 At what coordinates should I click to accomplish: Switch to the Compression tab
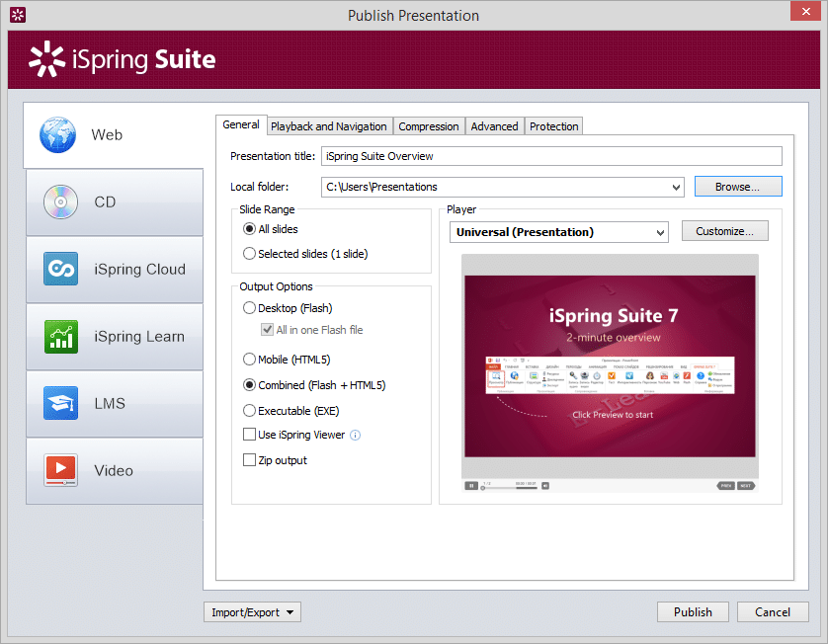429,125
